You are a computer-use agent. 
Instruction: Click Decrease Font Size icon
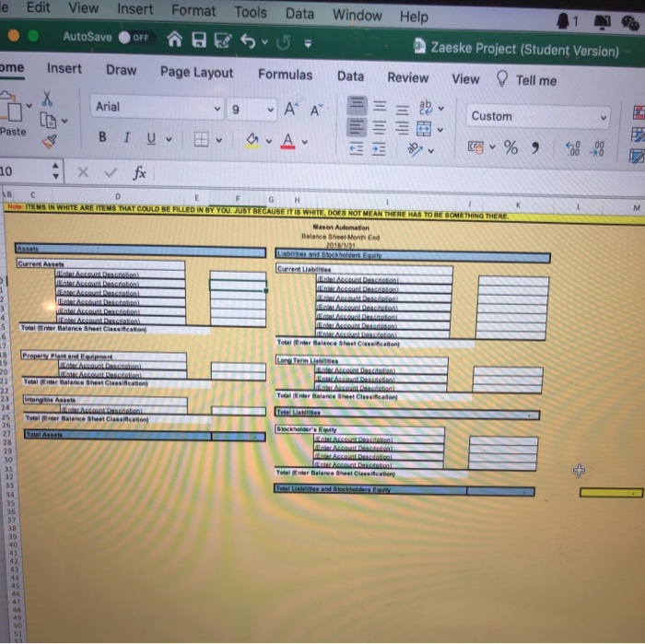[316, 111]
